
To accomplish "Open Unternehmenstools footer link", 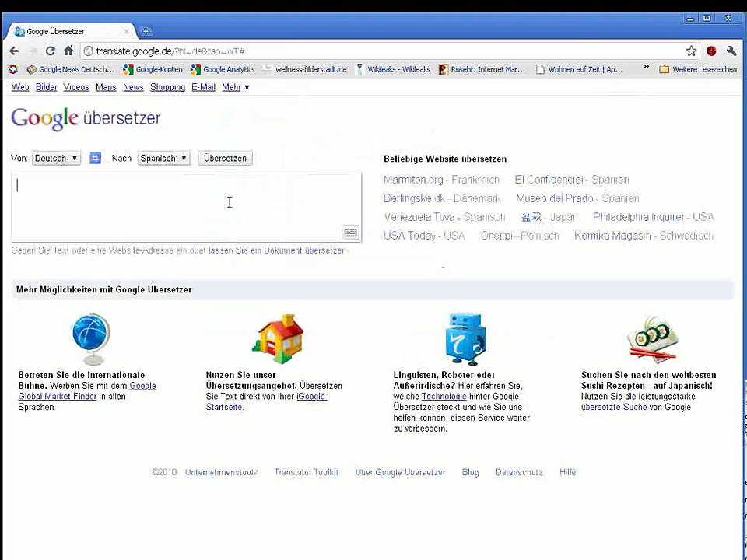I will click(221, 472).
